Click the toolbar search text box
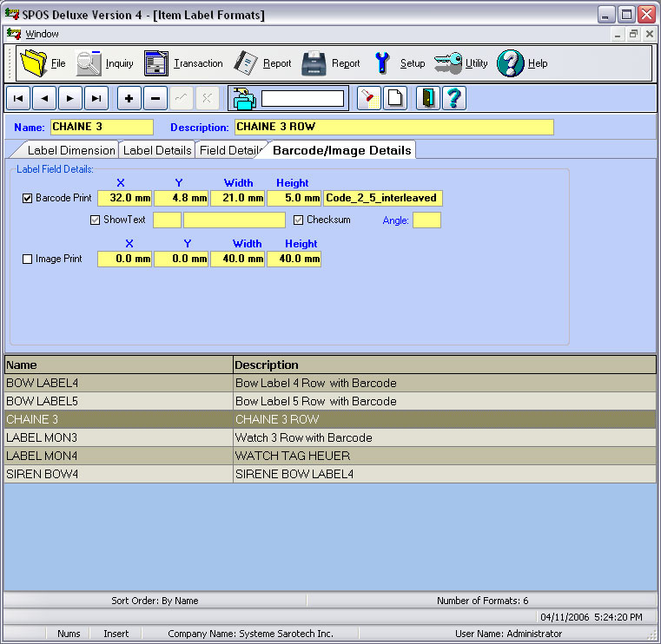 pos(302,99)
